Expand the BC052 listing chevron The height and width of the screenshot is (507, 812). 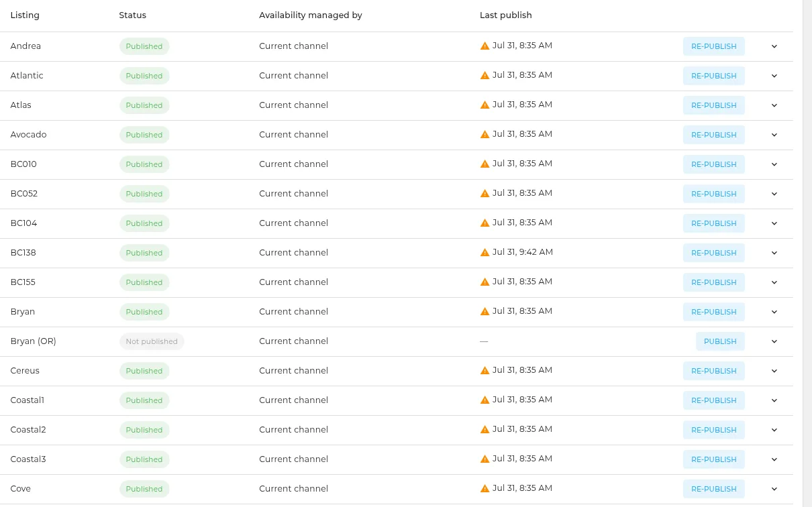point(774,194)
